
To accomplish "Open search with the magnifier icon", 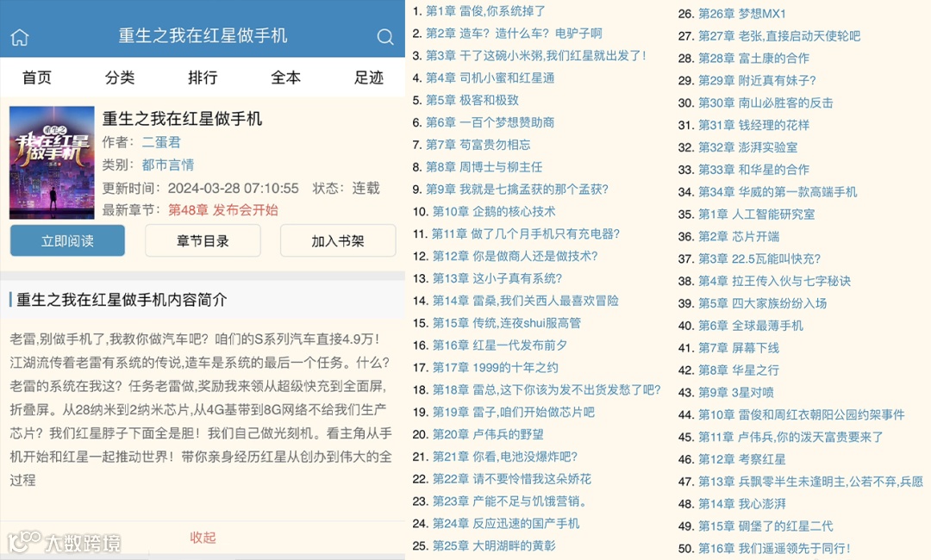I will (385, 37).
